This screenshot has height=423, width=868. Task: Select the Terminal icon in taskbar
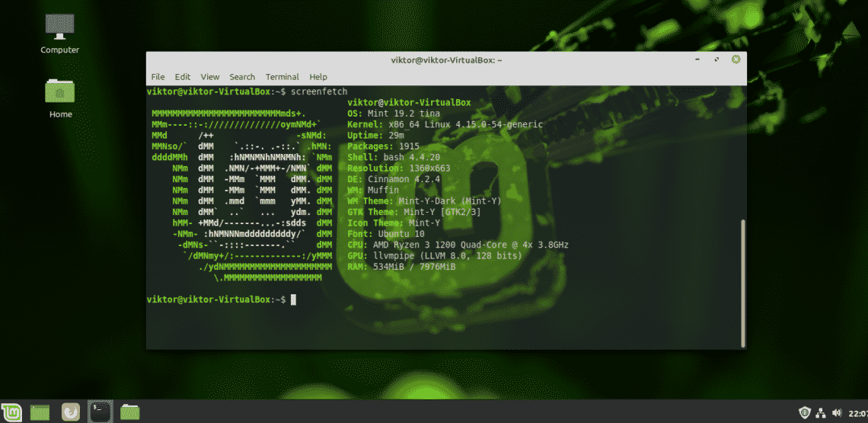[x=100, y=412]
